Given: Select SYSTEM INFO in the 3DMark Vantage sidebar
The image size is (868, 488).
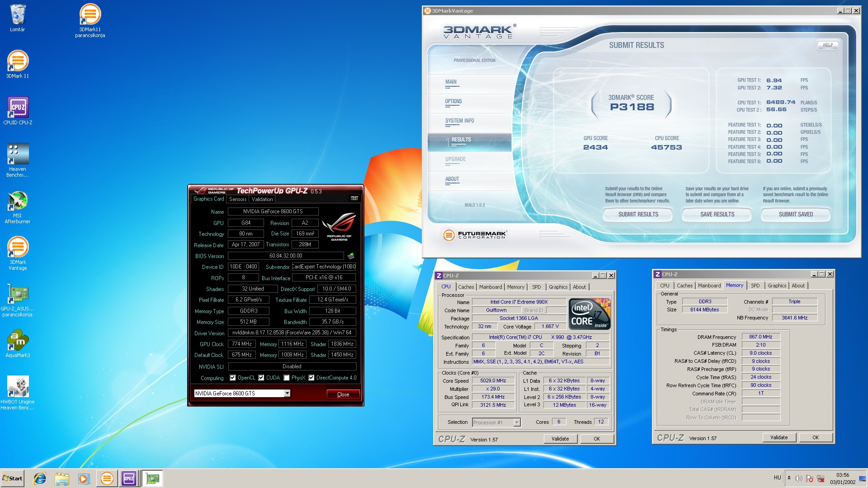Looking at the screenshot, I should pyautogui.click(x=460, y=121).
